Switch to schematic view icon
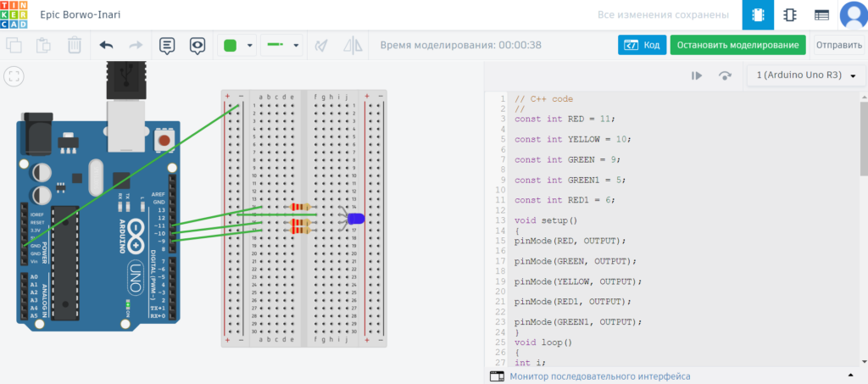 789,15
